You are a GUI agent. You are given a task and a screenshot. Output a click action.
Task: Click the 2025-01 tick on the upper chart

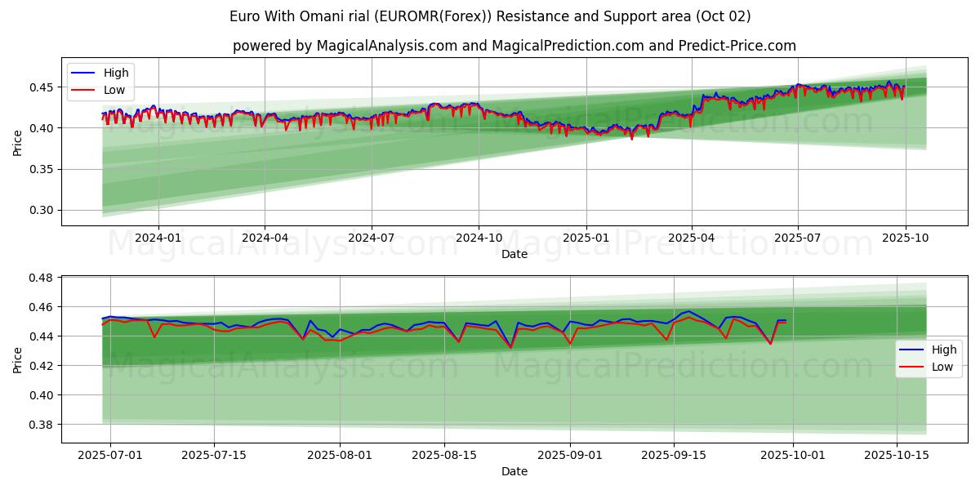586,238
